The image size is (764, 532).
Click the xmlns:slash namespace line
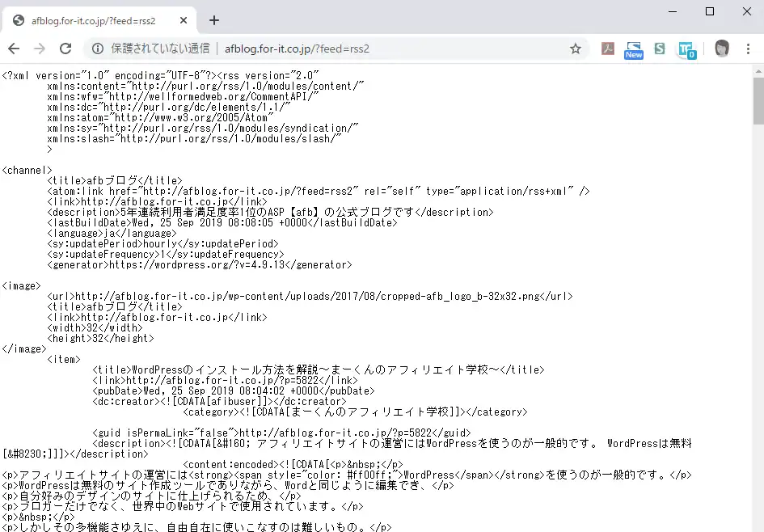194,139
